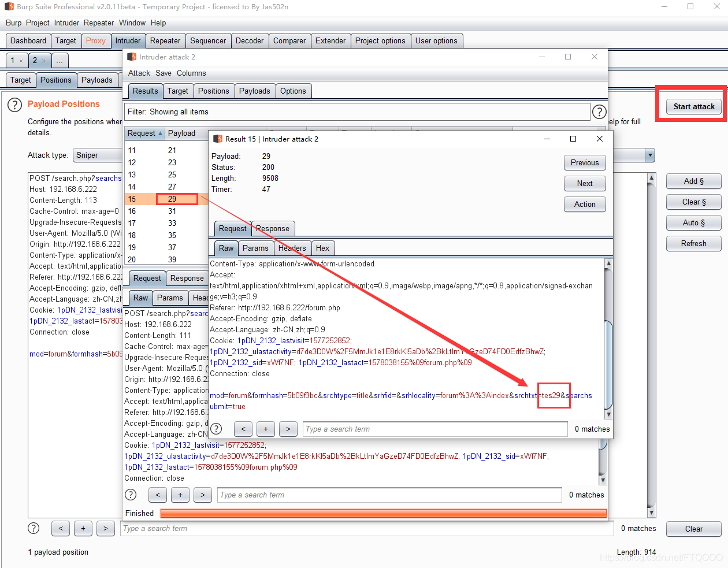Screen dimensions: 728x568
Task: Open Options tab in Intruder attack 2
Action: (293, 91)
